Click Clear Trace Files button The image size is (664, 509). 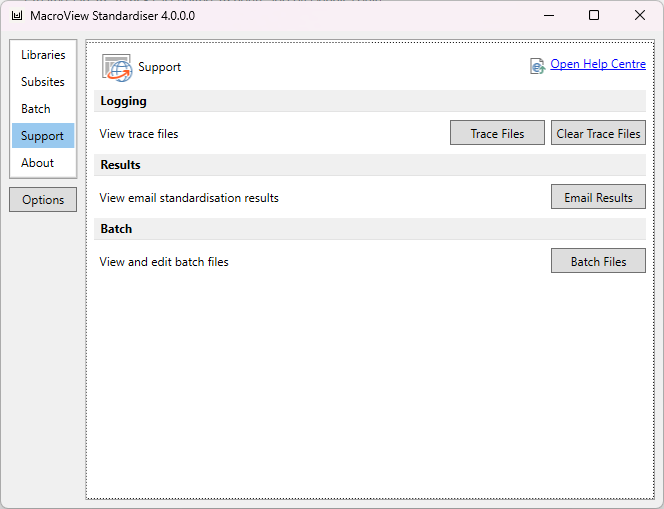pos(598,133)
